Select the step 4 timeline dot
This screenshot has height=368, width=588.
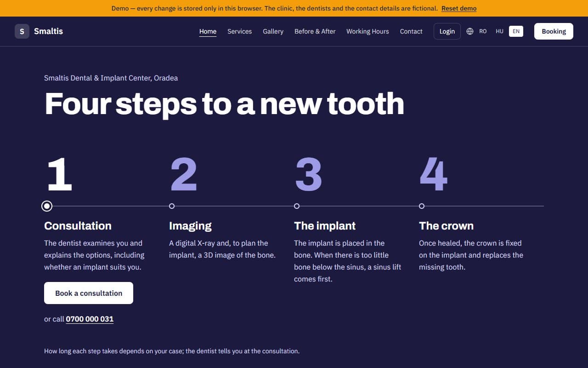coord(422,206)
